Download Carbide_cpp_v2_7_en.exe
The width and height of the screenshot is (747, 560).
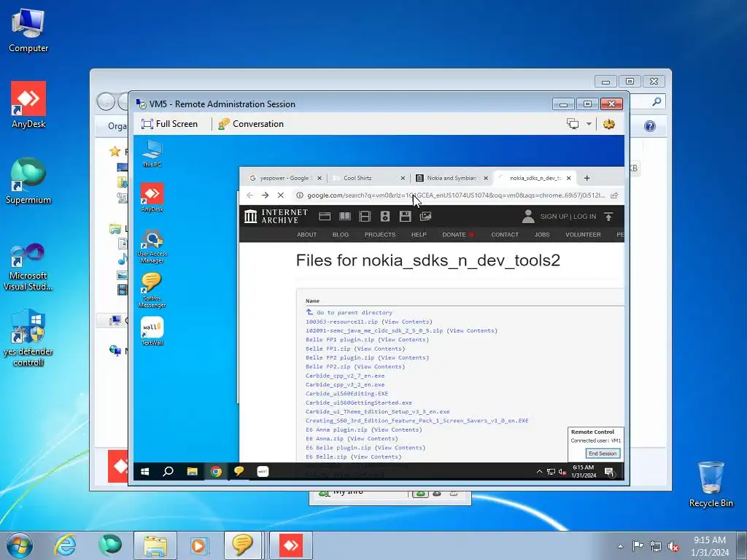pyautogui.click(x=345, y=376)
